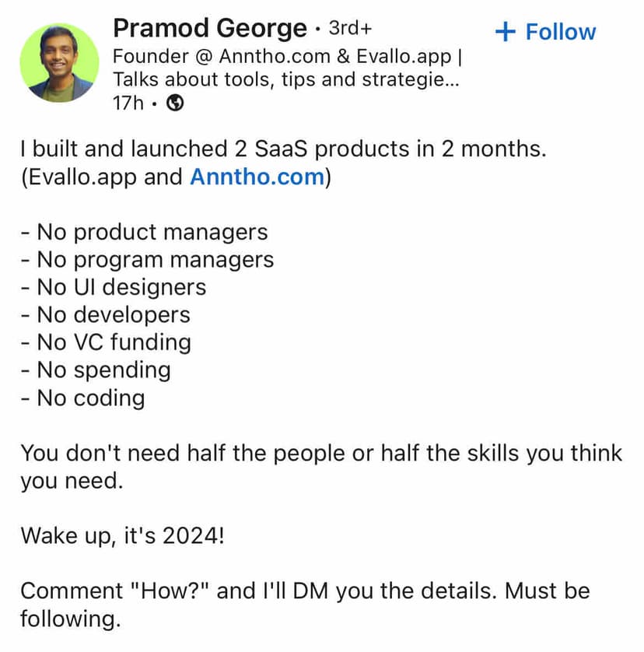The width and height of the screenshot is (644, 652).
Task: Click the truncated "Talks about tools, tips" headline
Action: (286, 79)
